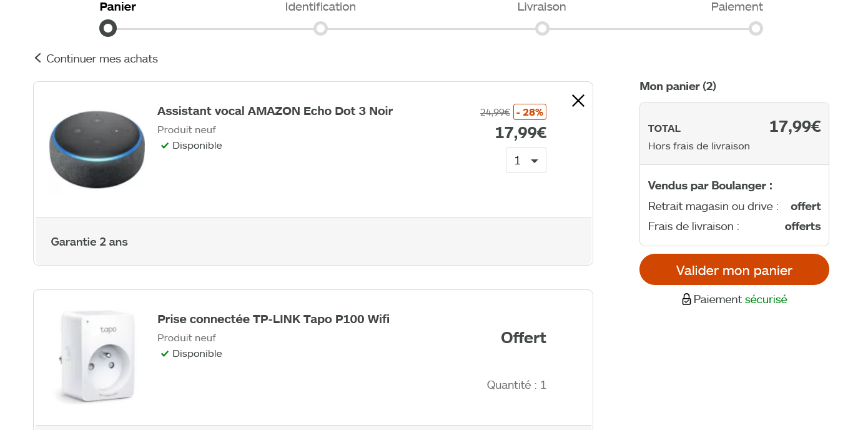Go to the Livraison step label

point(541,7)
